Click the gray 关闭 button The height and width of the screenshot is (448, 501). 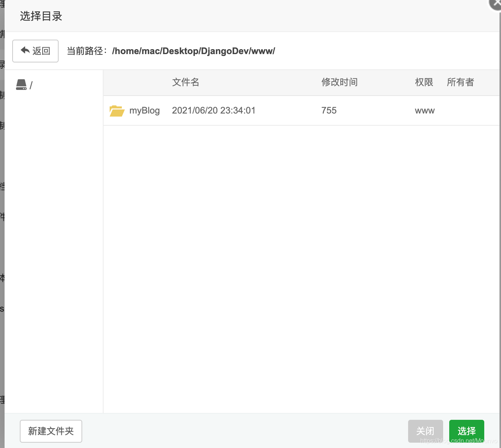point(426,431)
